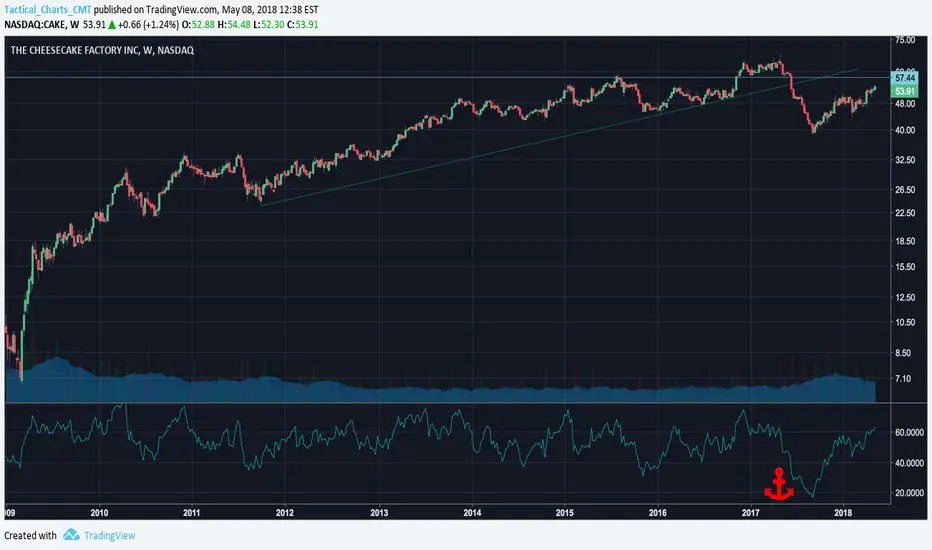Click the TradingView cloud logo icon
Viewport: 932px width, 550px height.
tap(71, 534)
